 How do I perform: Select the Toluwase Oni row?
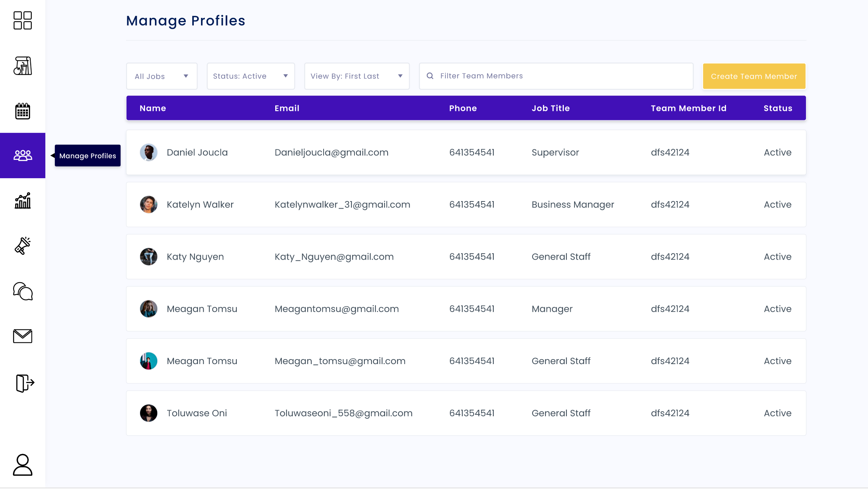pyautogui.click(x=466, y=413)
